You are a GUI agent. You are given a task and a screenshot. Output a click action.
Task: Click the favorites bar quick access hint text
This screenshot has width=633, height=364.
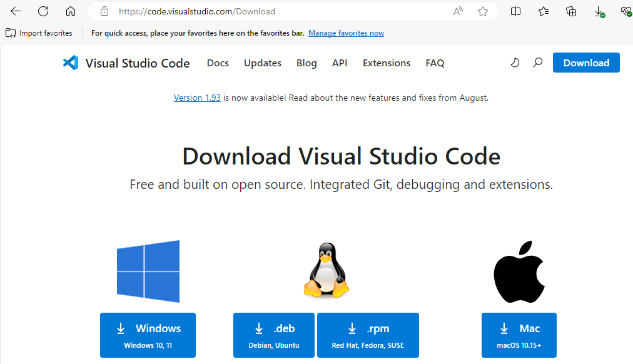point(198,33)
